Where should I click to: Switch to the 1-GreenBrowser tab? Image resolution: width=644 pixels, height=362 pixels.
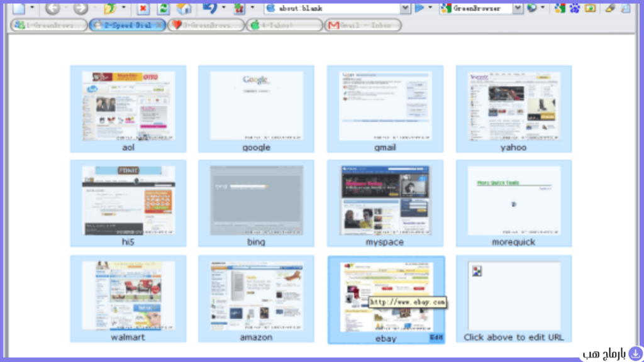point(49,25)
